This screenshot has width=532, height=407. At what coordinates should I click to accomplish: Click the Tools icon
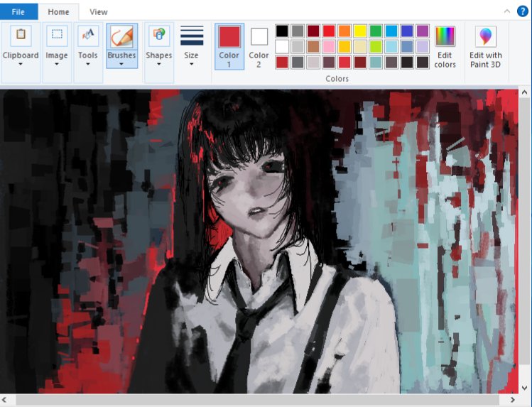tap(88, 36)
